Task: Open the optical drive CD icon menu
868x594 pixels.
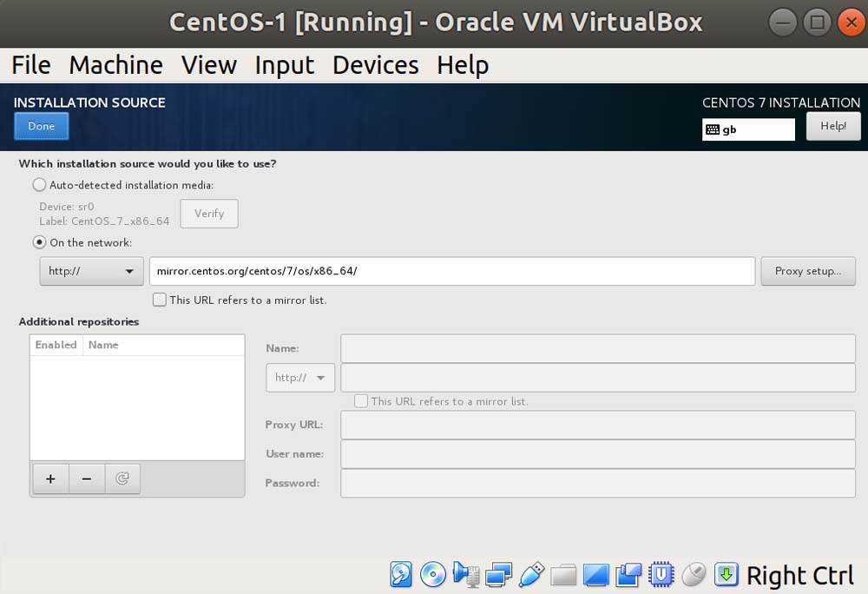Action: coord(433,575)
